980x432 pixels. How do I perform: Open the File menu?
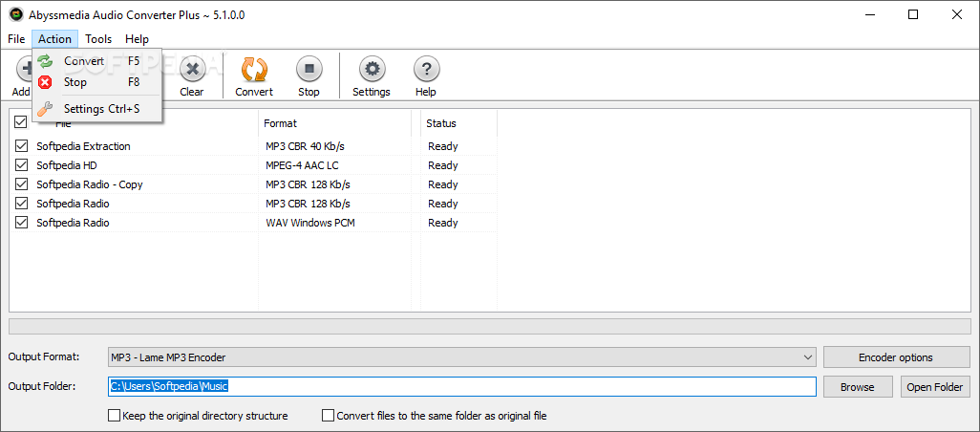point(16,39)
